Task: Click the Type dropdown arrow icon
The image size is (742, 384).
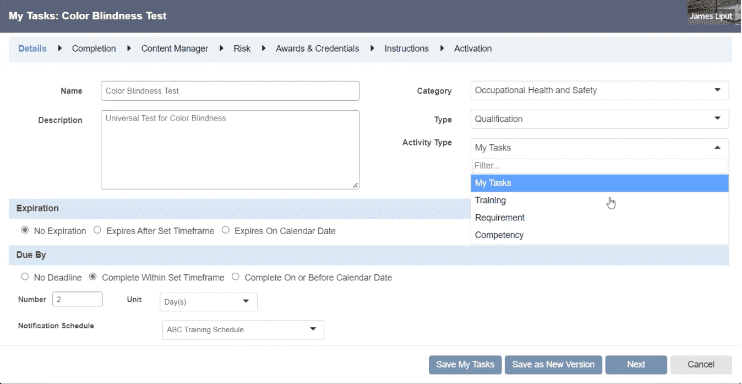Action: pos(717,118)
